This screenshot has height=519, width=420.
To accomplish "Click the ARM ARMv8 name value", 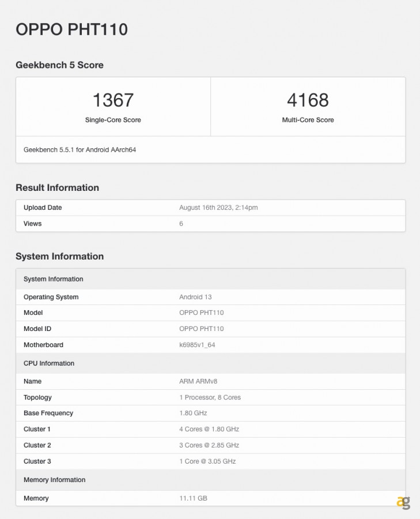I will (x=198, y=381).
